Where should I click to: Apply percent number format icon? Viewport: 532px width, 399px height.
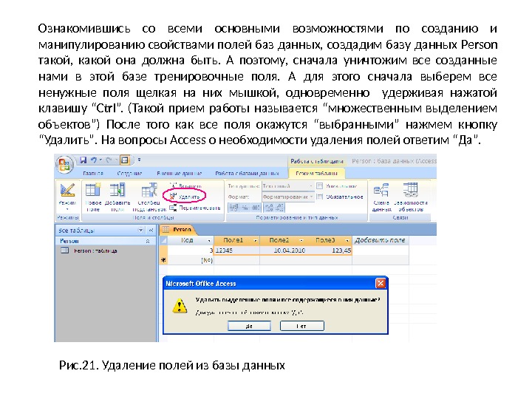(x=245, y=208)
